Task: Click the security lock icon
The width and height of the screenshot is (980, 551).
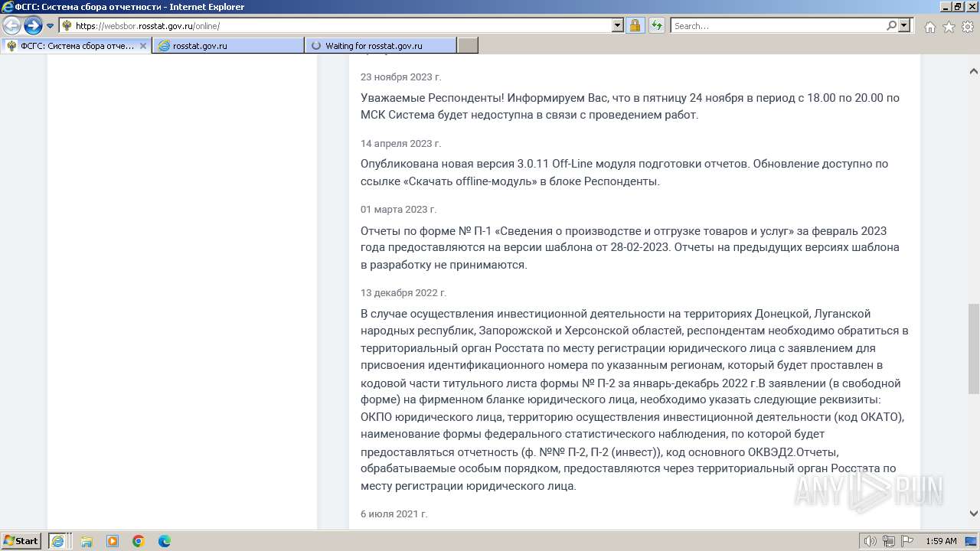Action: click(635, 26)
